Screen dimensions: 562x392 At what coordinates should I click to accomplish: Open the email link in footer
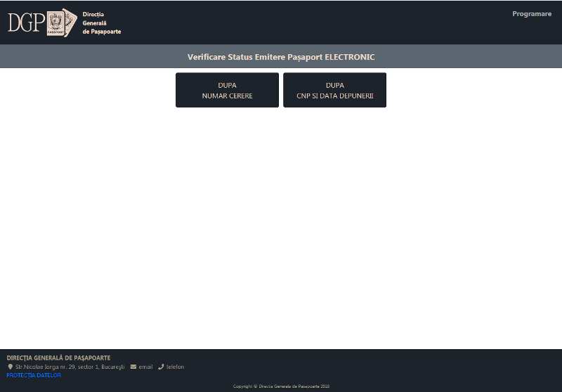pyautogui.click(x=145, y=367)
